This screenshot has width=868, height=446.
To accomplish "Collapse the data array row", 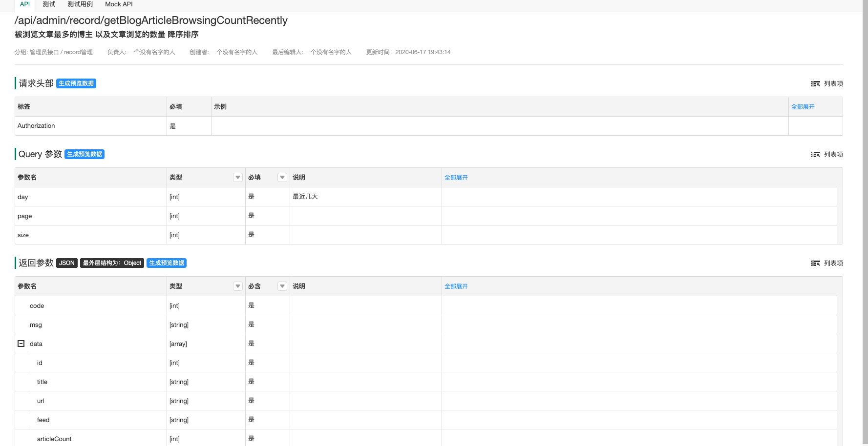I will [21, 344].
